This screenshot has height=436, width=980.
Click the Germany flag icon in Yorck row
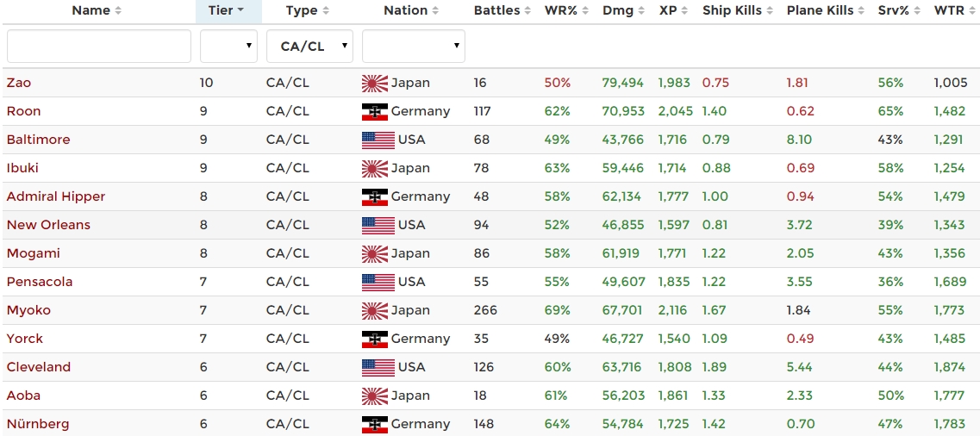(375, 339)
